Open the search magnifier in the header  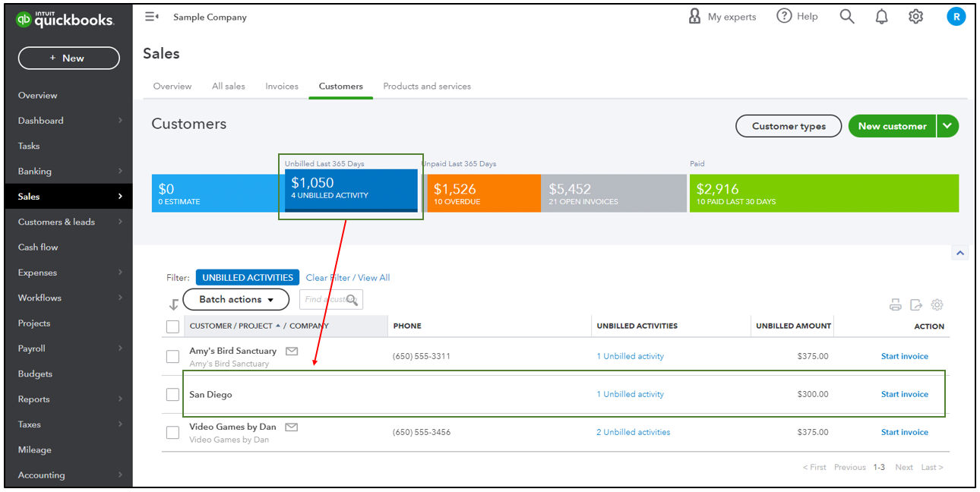click(847, 16)
